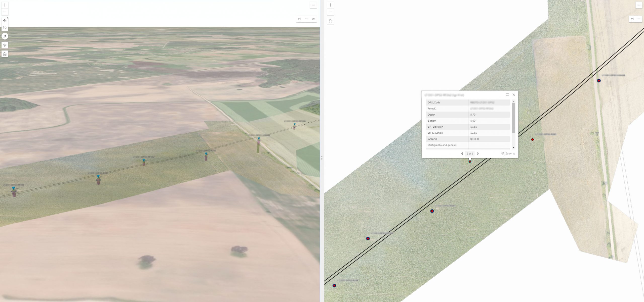Click the popup attribute table scrollbar thumb

coord(513,118)
